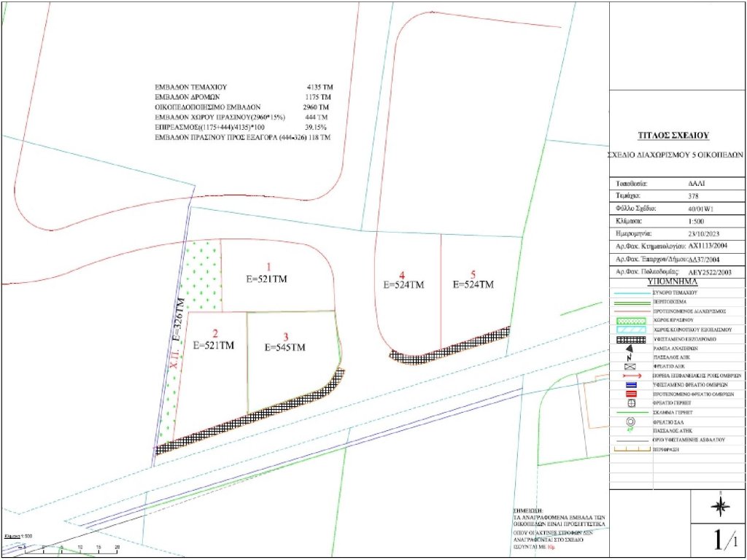Click the red proposed stormwater manhole symbol
747x560 pixels.
click(x=630, y=394)
